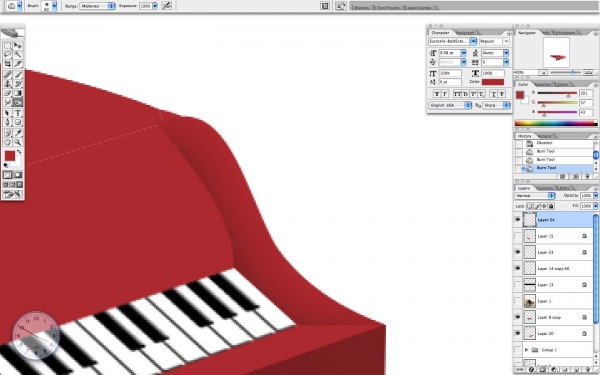Open the font family dropdown
Image resolution: width=600 pixels, height=375 pixels.
pyautogui.click(x=473, y=41)
